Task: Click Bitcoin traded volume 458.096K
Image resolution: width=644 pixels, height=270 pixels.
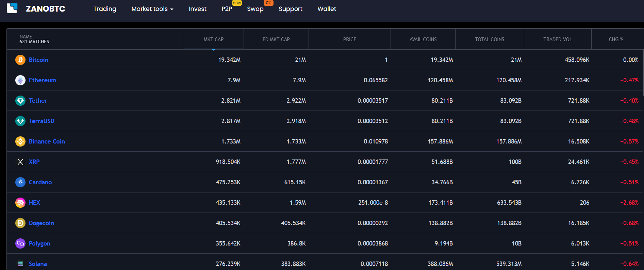Action: tap(577, 60)
